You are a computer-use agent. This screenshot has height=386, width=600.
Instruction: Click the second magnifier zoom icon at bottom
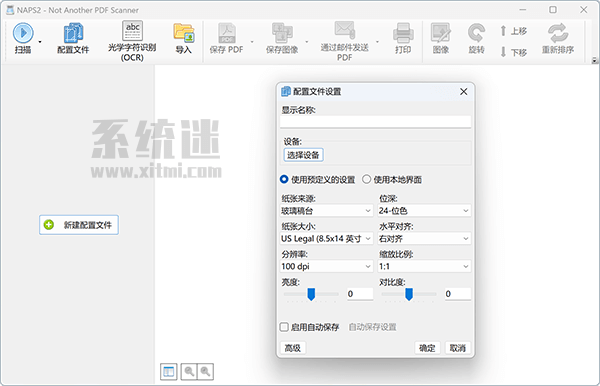[x=205, y=371]
